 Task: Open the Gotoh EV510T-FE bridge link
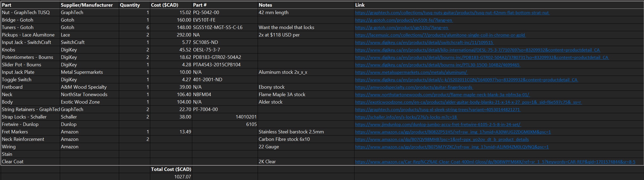click(x=404, y=20)
